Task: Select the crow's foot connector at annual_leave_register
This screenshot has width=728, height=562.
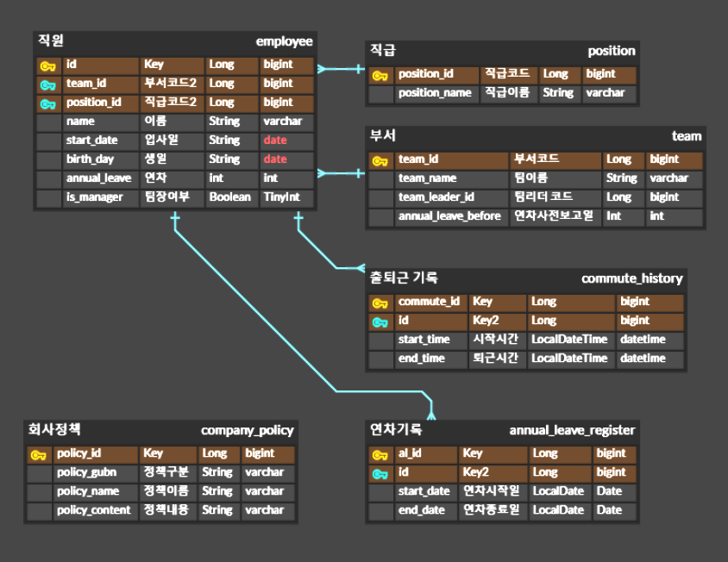Action: tap(431, 415)
